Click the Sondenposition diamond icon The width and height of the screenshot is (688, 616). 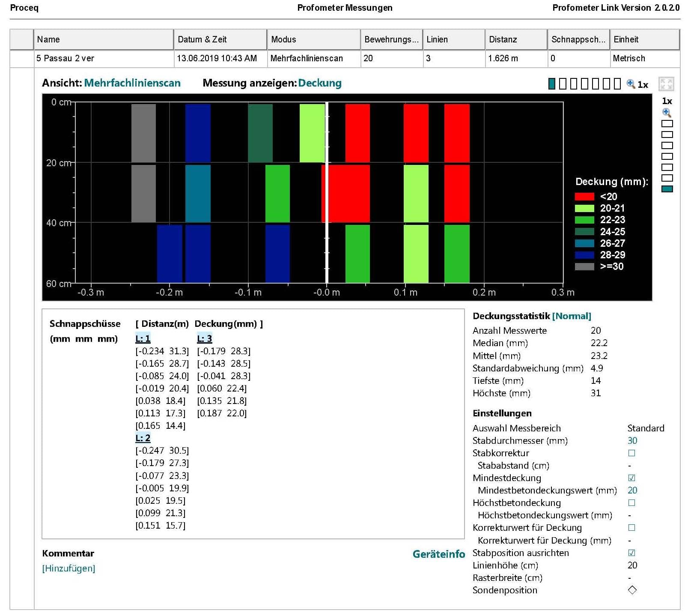point(632,590)
